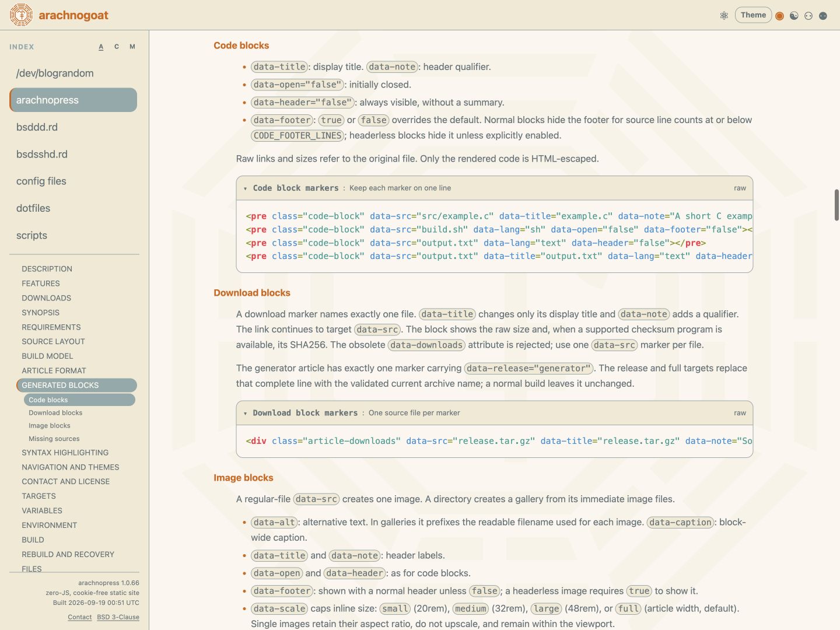
Task: Select GENERATED BLOCKS in sidebar
Action: click(x=76, y=385)
